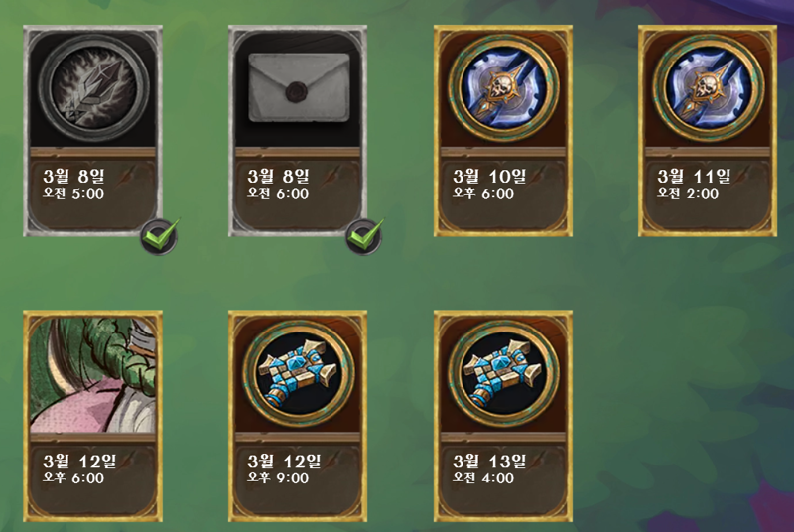Click the blue crystal hammer icon dated 3월 12일
Viewport: 794px width, 532px height.
[x=299, y=373]
